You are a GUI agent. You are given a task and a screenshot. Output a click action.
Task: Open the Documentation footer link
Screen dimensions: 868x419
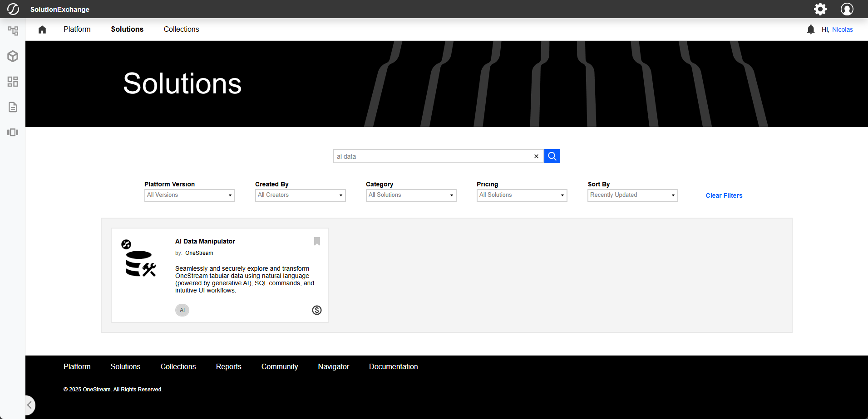pos(393,366)
